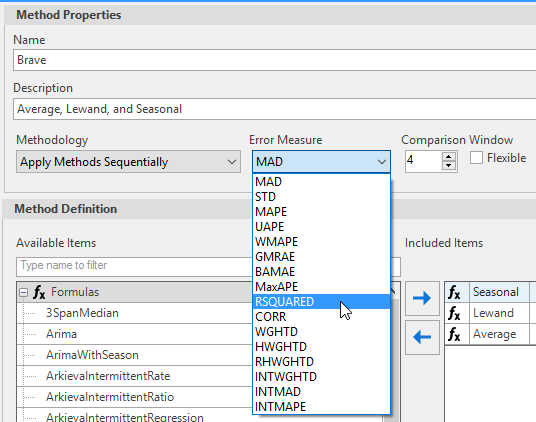
Task: Click the fx icon beside Seasonal
Action: 454,292
